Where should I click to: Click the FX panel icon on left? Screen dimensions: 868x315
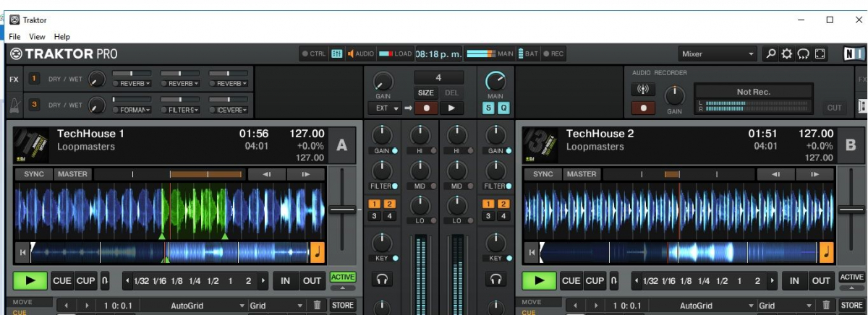tap(14, 79)
